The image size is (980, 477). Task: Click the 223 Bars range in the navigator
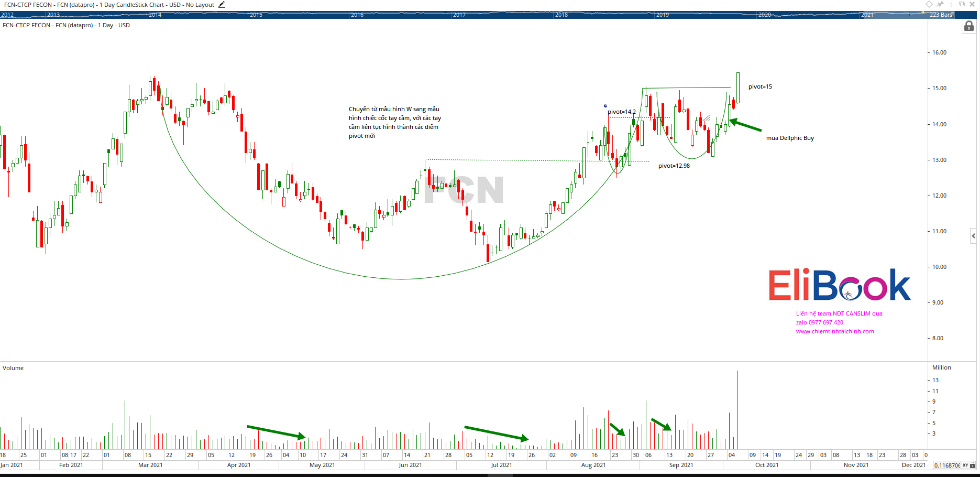(x=940, y=15)
